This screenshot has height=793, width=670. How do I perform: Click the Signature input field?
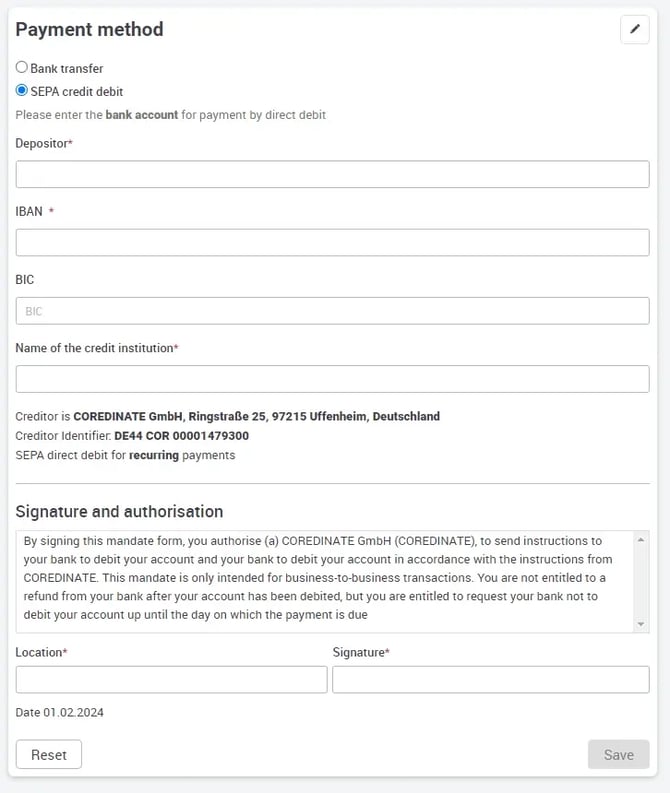tap(490, 680)
